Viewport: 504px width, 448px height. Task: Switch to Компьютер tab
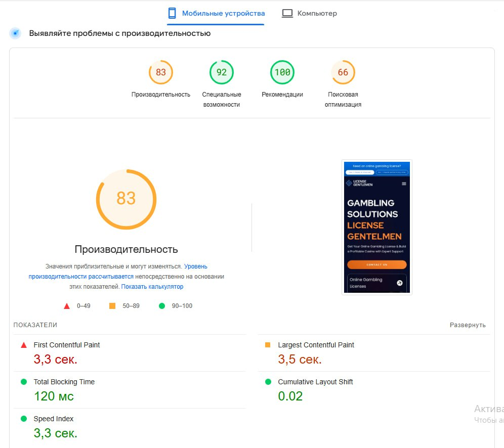point(317,14)
